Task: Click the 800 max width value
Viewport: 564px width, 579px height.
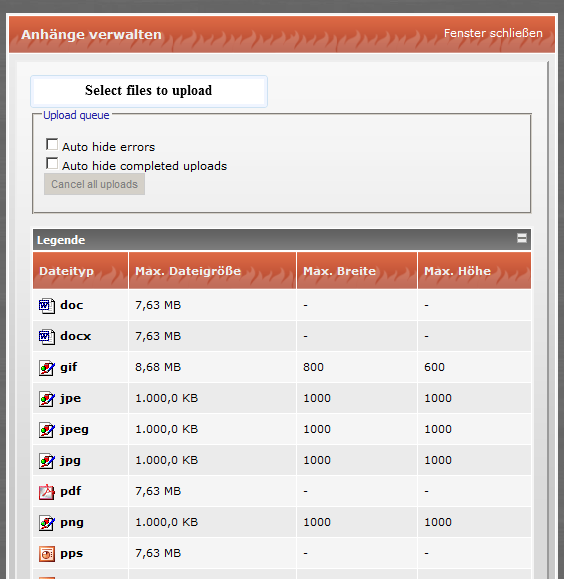Action: [x=314, y=367]
